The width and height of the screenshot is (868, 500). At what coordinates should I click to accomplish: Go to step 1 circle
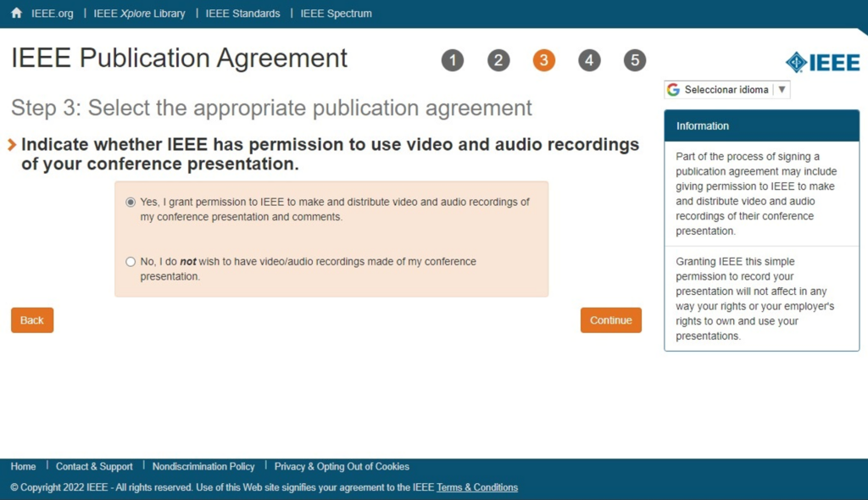pyautogui.click(x=453, y=60)
